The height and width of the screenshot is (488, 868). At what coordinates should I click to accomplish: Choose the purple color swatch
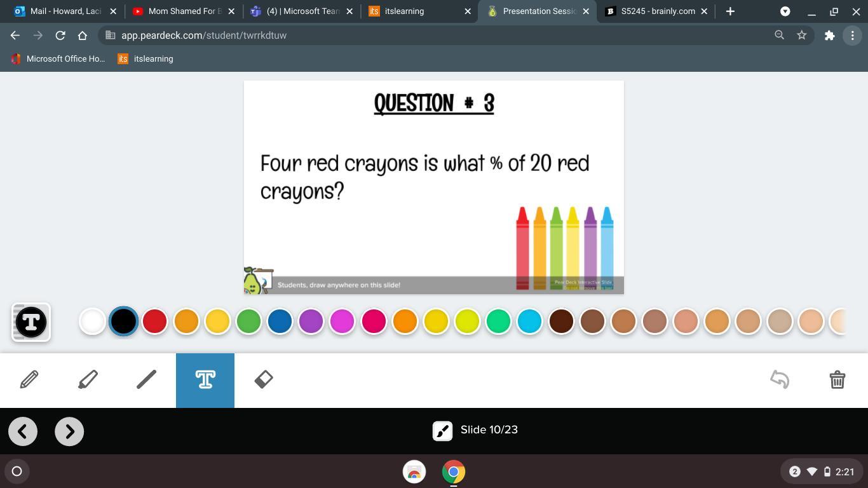point(311,322)
